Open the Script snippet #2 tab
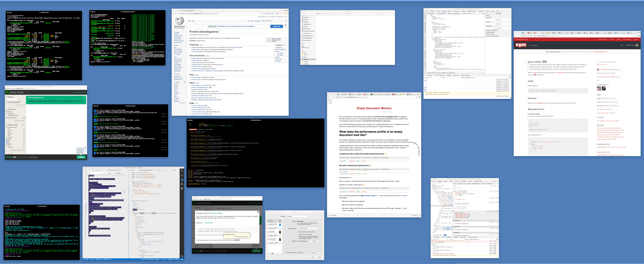The width and height of the screenshot is (644, 264). (x=441, y=14)
